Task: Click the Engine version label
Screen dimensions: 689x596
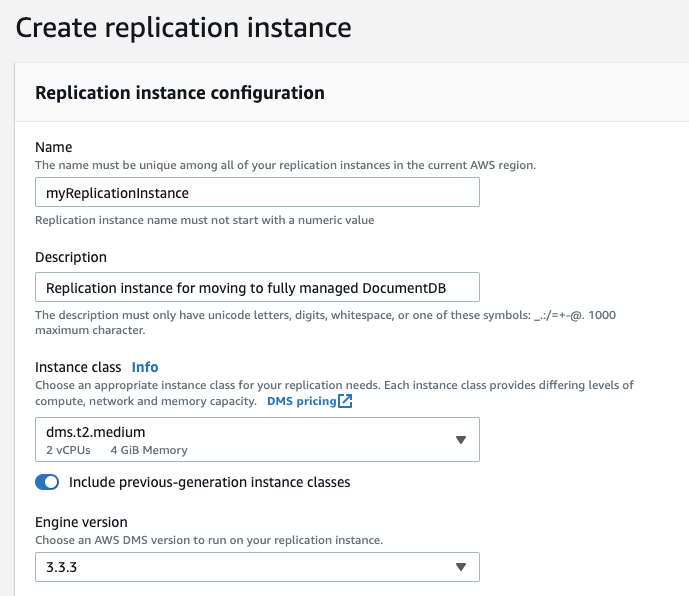Action: point(81,522)
